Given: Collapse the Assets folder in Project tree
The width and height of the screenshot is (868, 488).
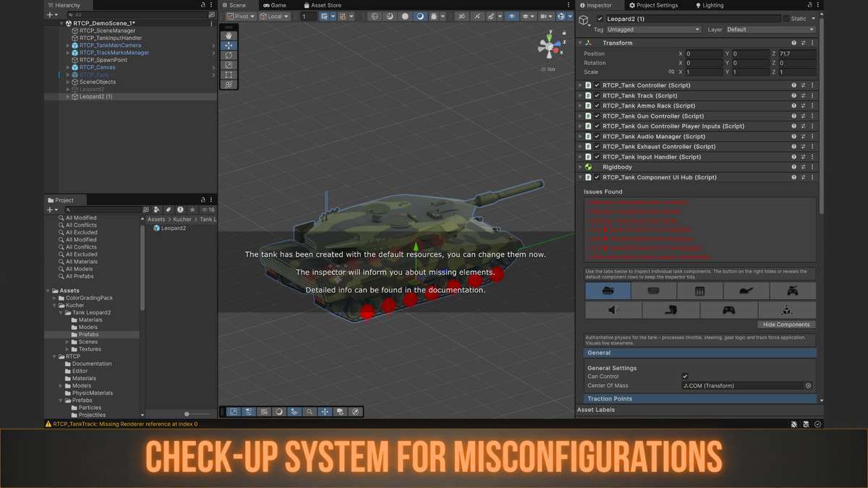Looking at the screenshot, I should 48,291.
